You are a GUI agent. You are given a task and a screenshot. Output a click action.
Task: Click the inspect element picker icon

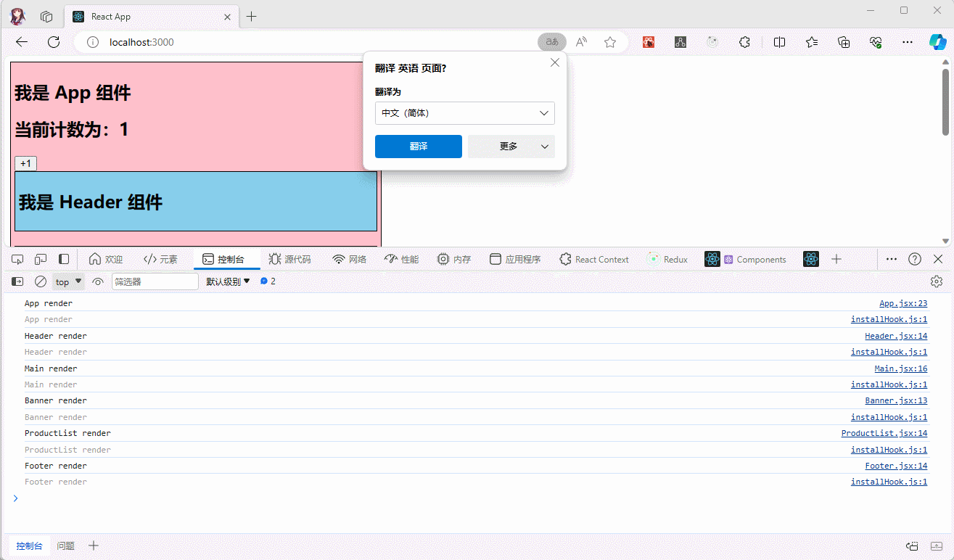click(x=18, y=259)
